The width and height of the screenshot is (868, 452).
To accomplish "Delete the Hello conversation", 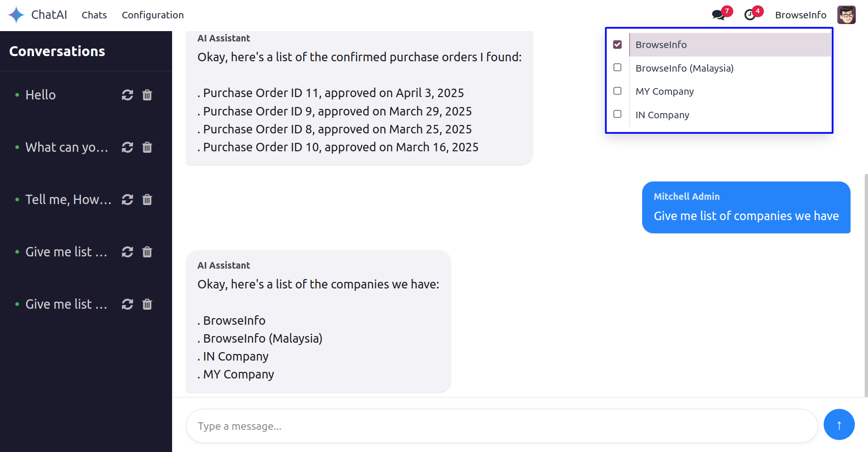I will click(147, 95).
